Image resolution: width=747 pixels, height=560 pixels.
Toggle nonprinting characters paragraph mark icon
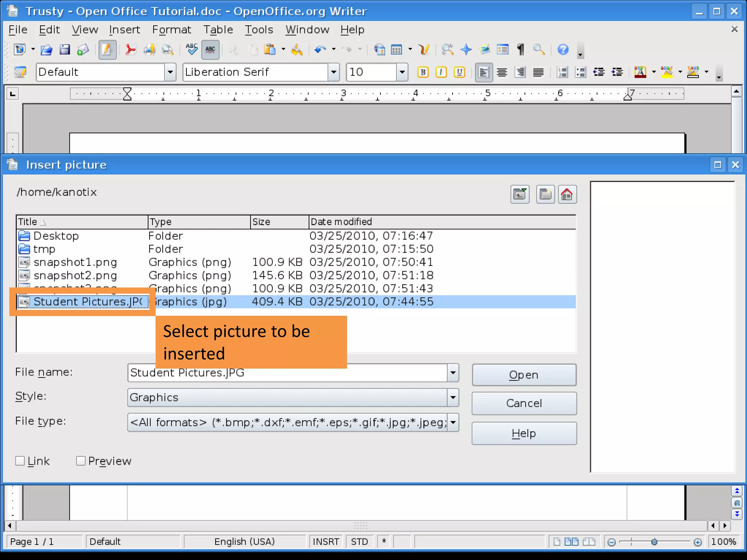(x=520, y=50)
